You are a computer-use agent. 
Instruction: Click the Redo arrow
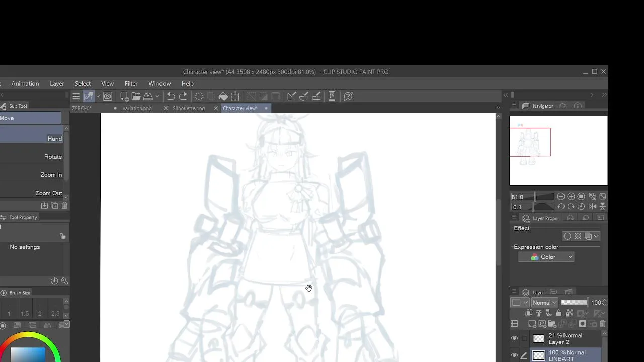[x=183, y=96]
